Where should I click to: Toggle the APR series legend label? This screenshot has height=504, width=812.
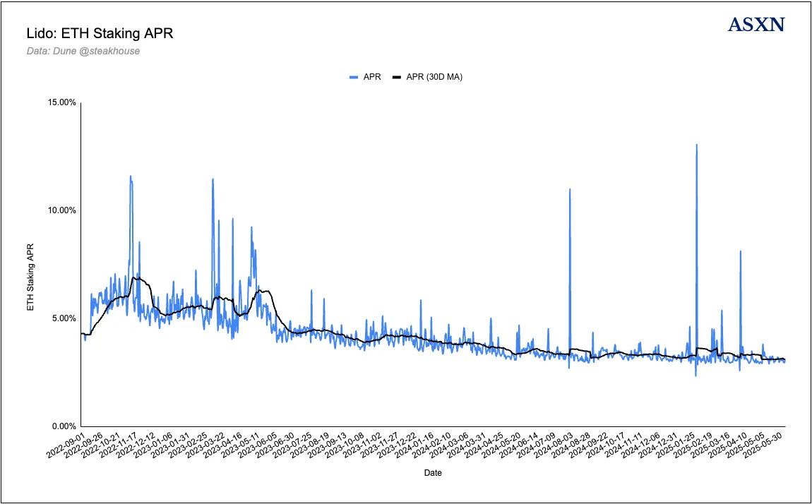tap(372, 77)
